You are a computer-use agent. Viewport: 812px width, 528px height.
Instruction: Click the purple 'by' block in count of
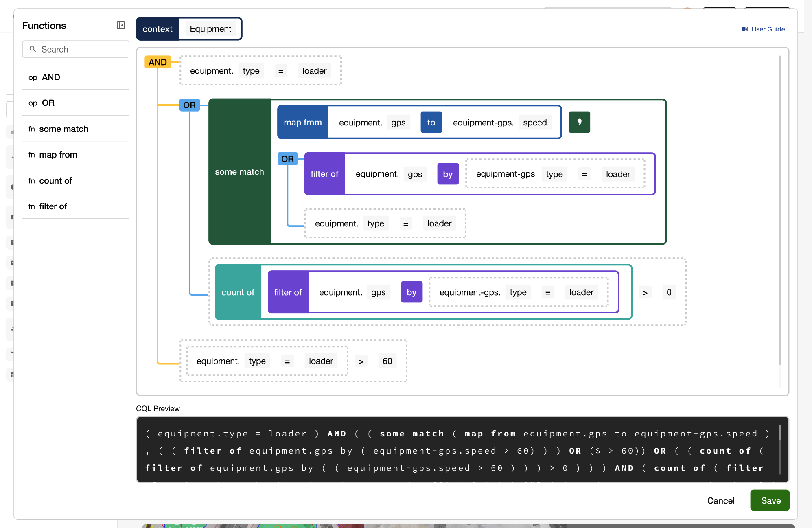[411, 292]
